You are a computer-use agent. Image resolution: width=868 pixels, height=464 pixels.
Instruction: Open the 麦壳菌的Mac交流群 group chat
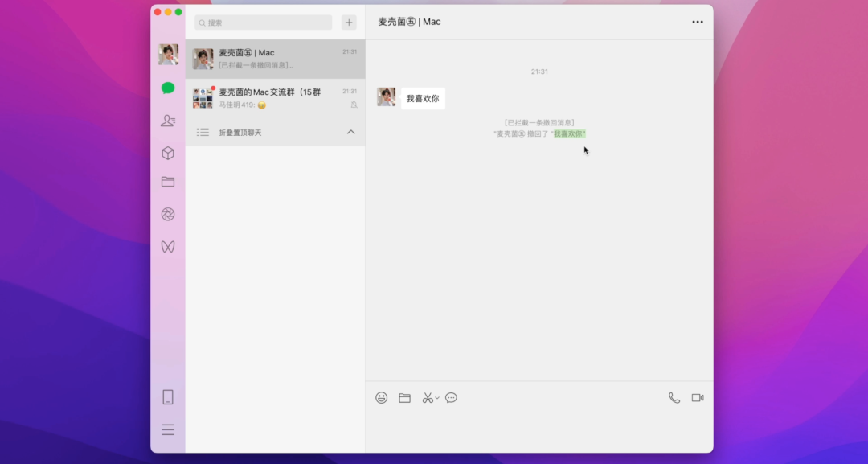coord(275,98)
